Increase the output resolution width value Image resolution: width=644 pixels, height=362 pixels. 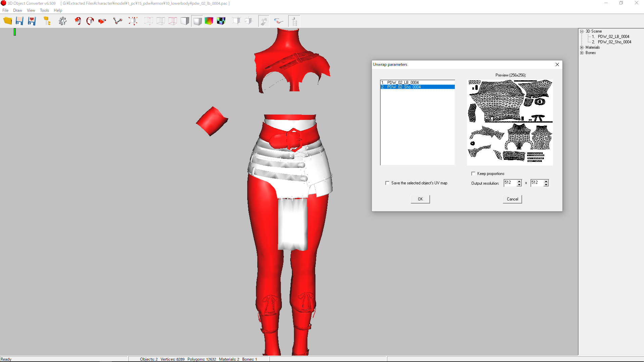click(519, 181)
